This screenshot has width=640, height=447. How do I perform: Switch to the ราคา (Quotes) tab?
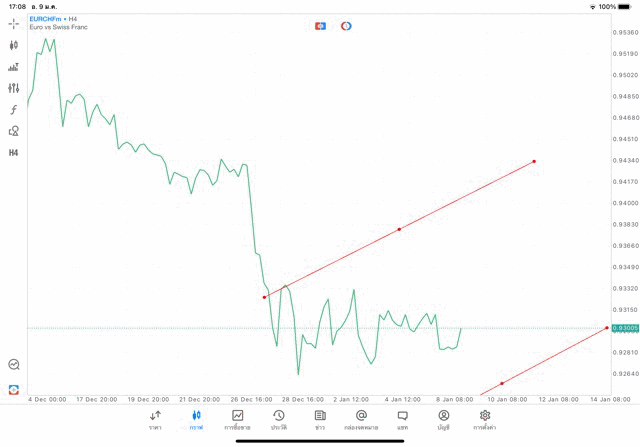(155, 419)
